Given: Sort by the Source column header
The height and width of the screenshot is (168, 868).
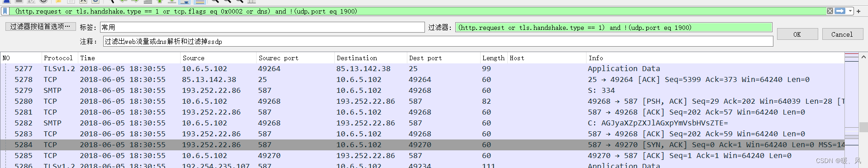Looking at the screenshot, I should tap(218, 58).
